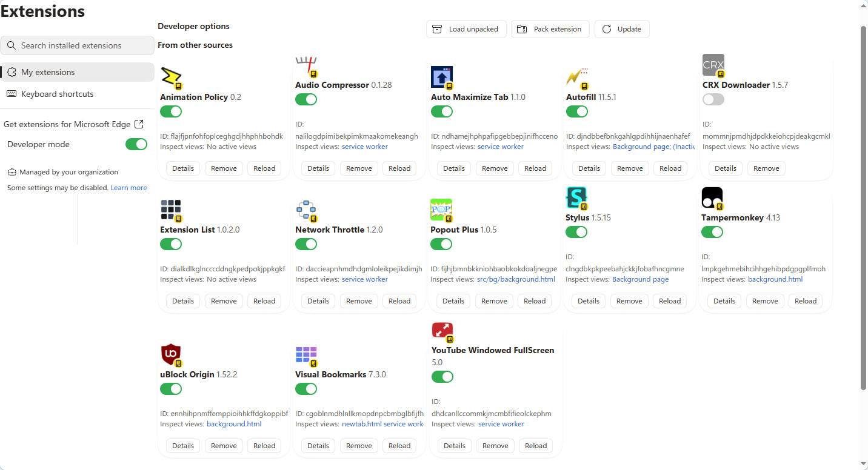Screen dimensions: 868x470
Task: Click the Popout Plus extension icon
Action: tap(441, 210)
